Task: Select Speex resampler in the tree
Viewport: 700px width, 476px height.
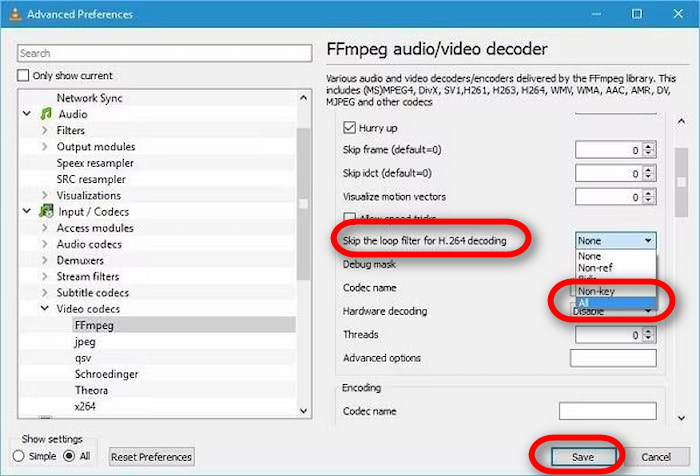Action: point(95,163)
